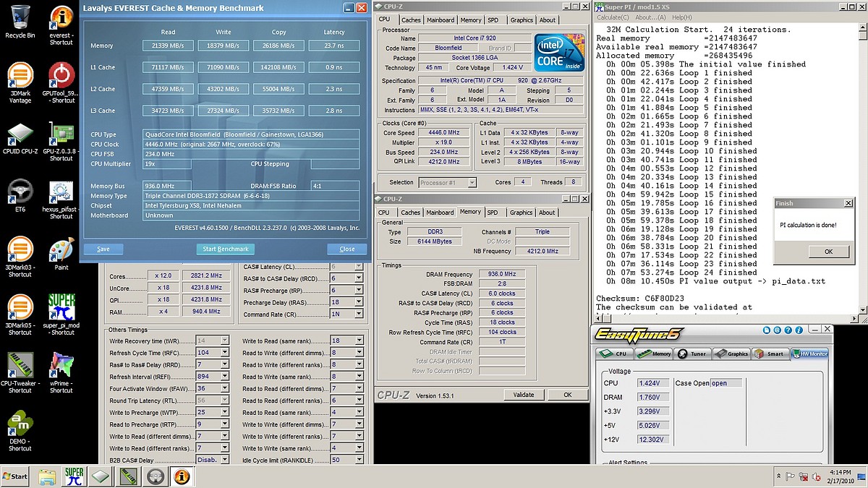This screenshot has height=488, width=868.
Task: Click OK button in lower CPU-Z window
Action: point(568,395)
